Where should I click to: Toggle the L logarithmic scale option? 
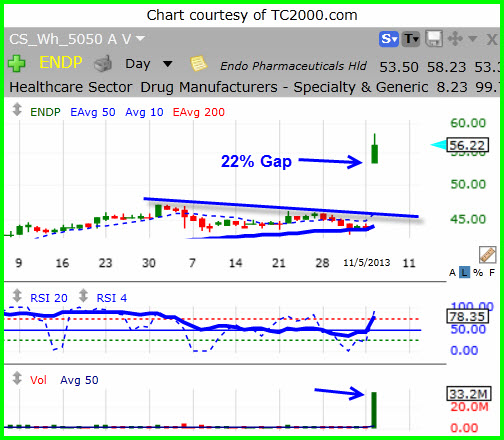tap(464, 273)
